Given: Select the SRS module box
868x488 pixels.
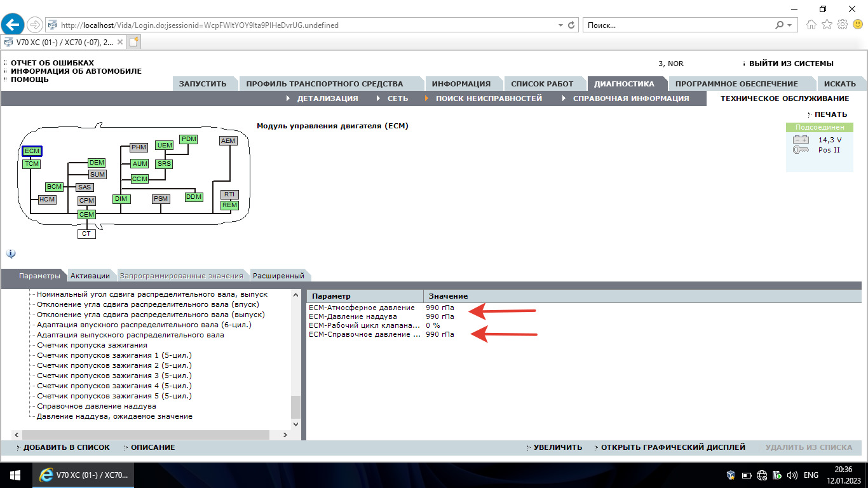Looking at the screenshot, I should [164, 164].
